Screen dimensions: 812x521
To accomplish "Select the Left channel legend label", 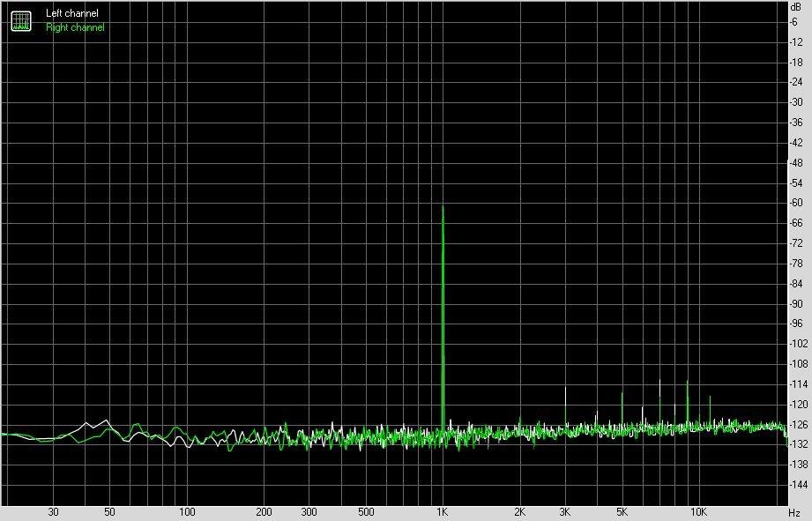I will pyautogui.click(x=72, y=13).
